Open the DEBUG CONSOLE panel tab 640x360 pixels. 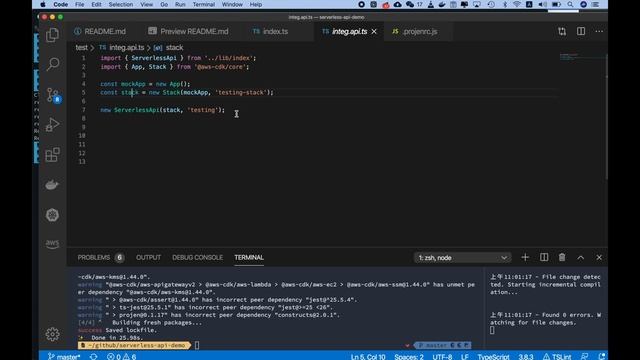pos(198,258)
